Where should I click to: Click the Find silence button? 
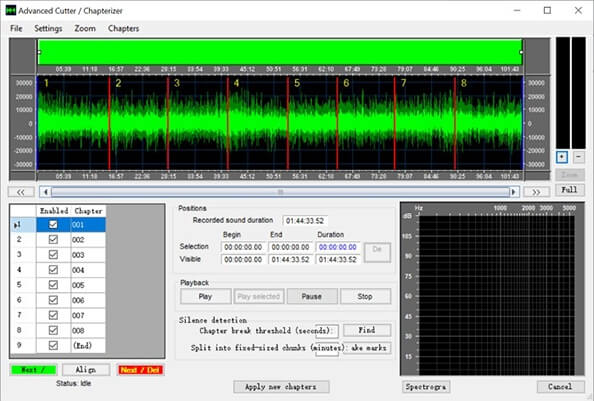coord(367,330)
